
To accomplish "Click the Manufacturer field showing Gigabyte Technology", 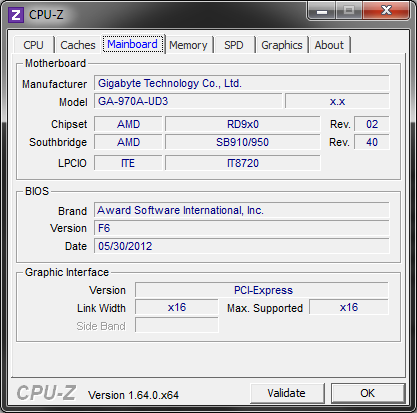I will coord(242,83).
